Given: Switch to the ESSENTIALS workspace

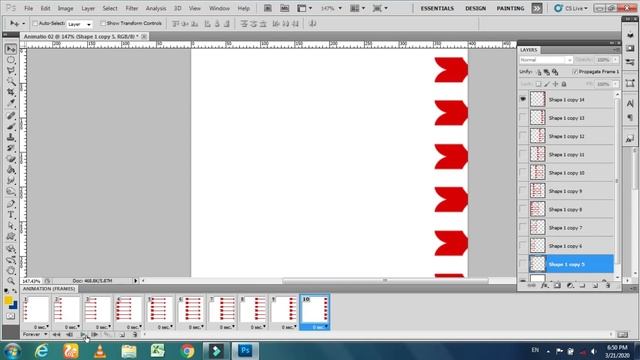Looking at the screenshot, I should click(437, 8).
